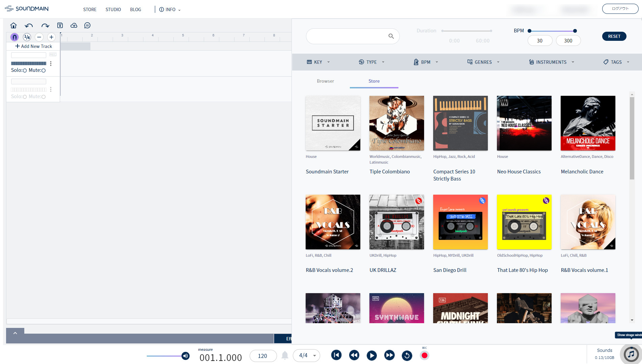Skip to the beginning of the song
The image size is (642, 364).
(x=336, y=355)
